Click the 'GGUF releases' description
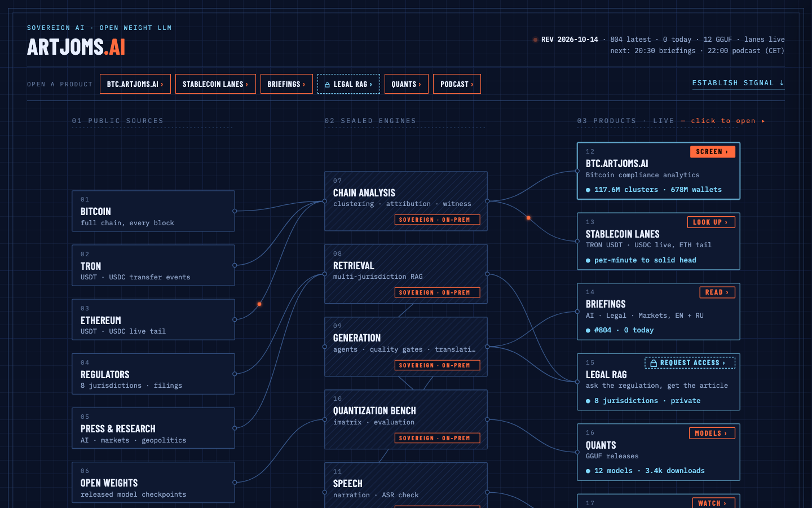The width and height of the screenshot is (812, 508). [612, 456]
